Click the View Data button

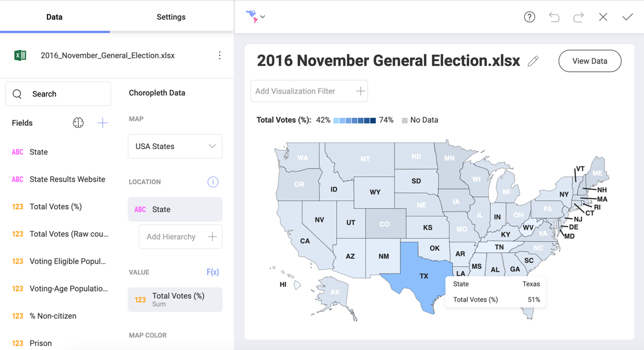coord(590,61)
